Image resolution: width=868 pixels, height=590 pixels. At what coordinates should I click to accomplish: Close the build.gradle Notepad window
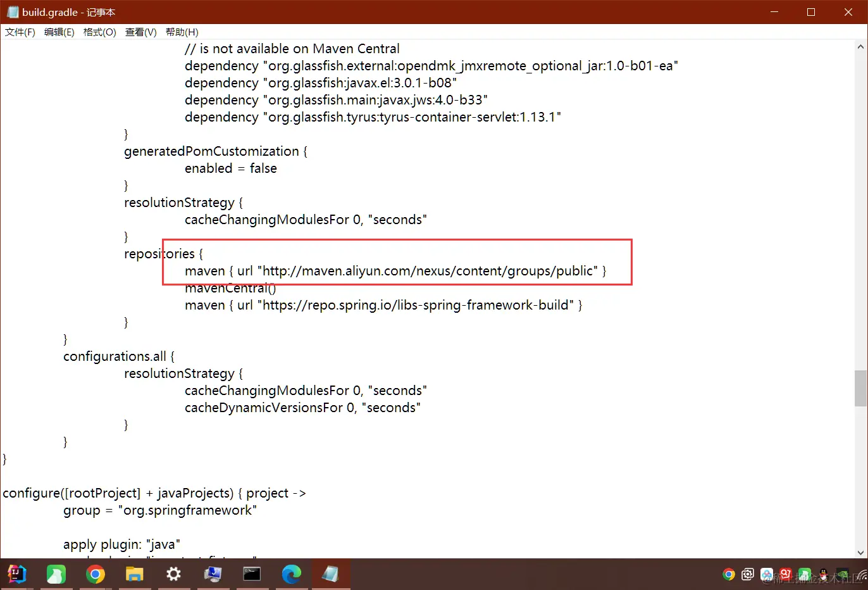pos(848,12)
